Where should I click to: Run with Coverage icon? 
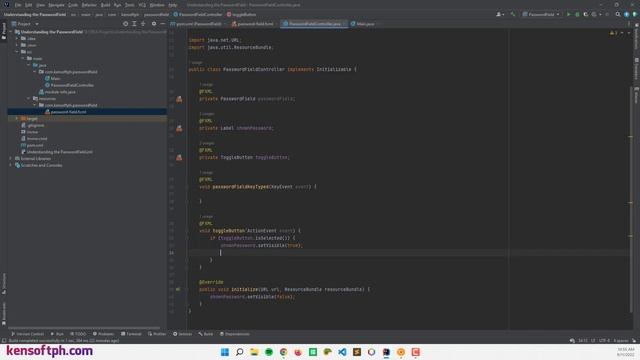[586, 14]
